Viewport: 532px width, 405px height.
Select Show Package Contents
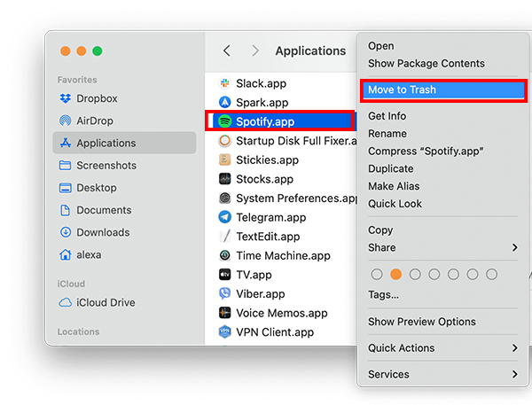pyautogui.click(x=426, y=64)
